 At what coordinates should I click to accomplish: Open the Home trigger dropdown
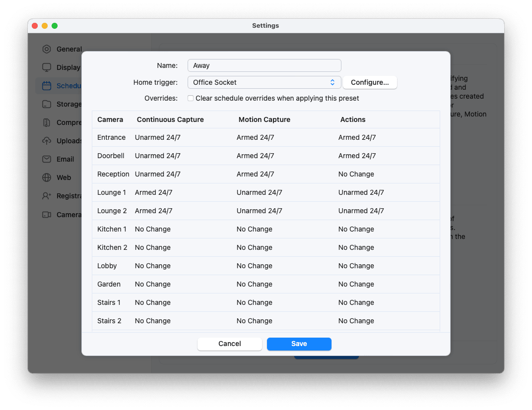(264, 82)
